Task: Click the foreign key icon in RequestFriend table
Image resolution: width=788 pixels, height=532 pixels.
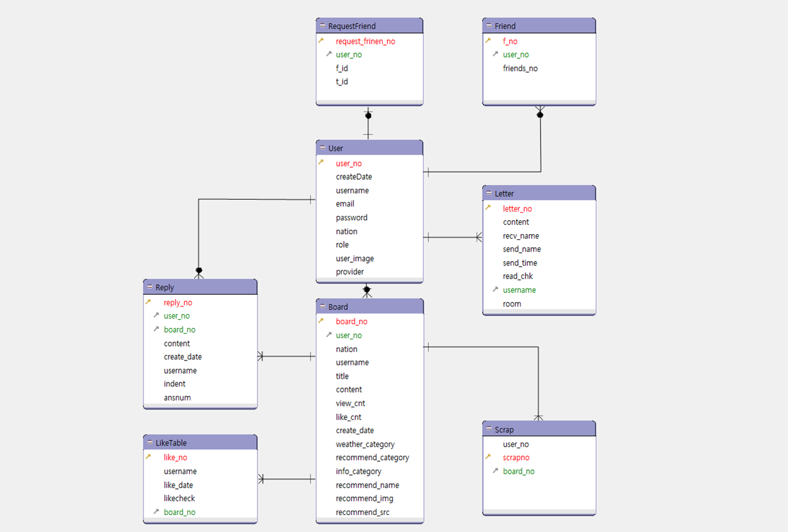Action: [329, 54]
